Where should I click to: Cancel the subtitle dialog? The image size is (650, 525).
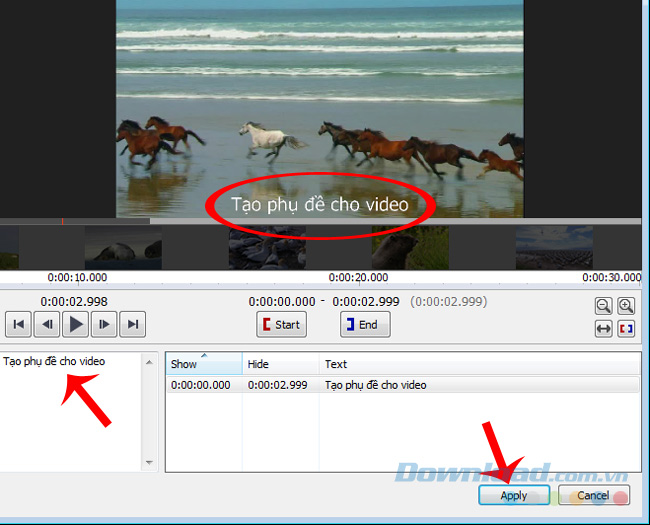click(x=594, y=495)
